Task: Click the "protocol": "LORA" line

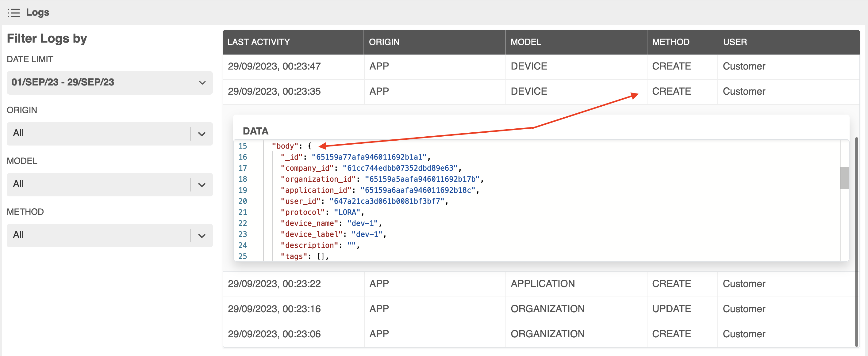Action: tap(322, 212)
